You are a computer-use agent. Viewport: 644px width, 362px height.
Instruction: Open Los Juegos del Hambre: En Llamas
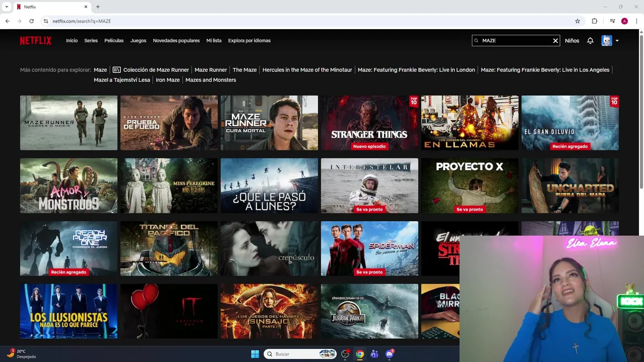[x=470, y=123]
